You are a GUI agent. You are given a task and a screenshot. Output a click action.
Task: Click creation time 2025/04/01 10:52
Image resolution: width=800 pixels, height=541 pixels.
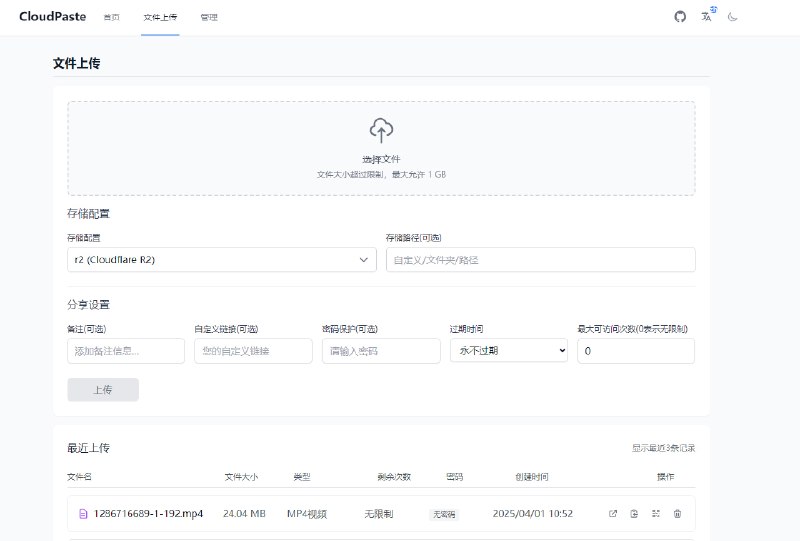533,513
